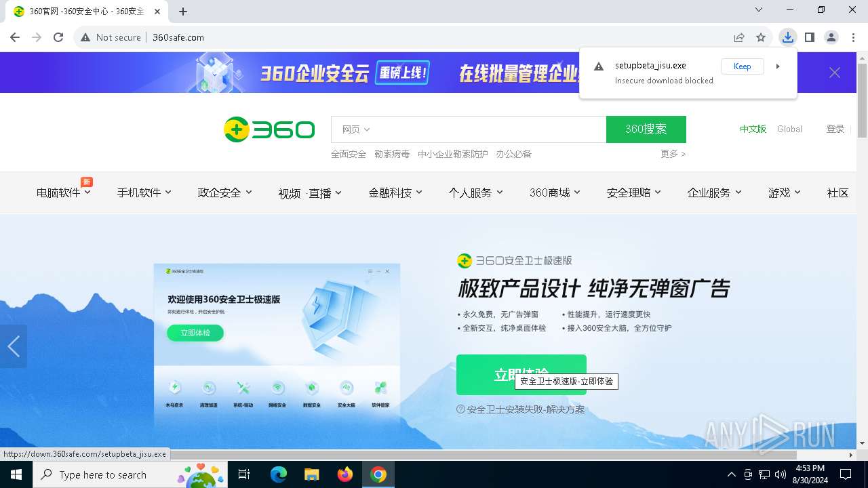The width and height of the screenshot is (868, 488).
Task: Open the Chrome downloads icon
Action: [x=787, y=37]
